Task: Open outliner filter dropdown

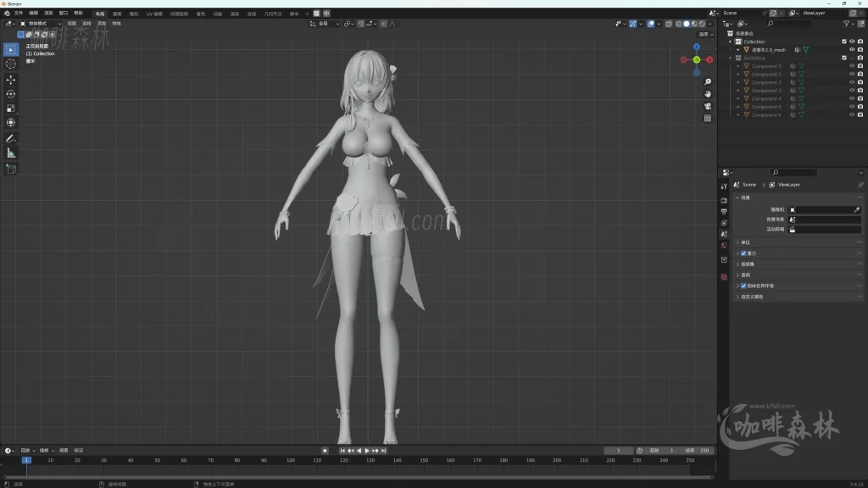Action: [848, 24]
